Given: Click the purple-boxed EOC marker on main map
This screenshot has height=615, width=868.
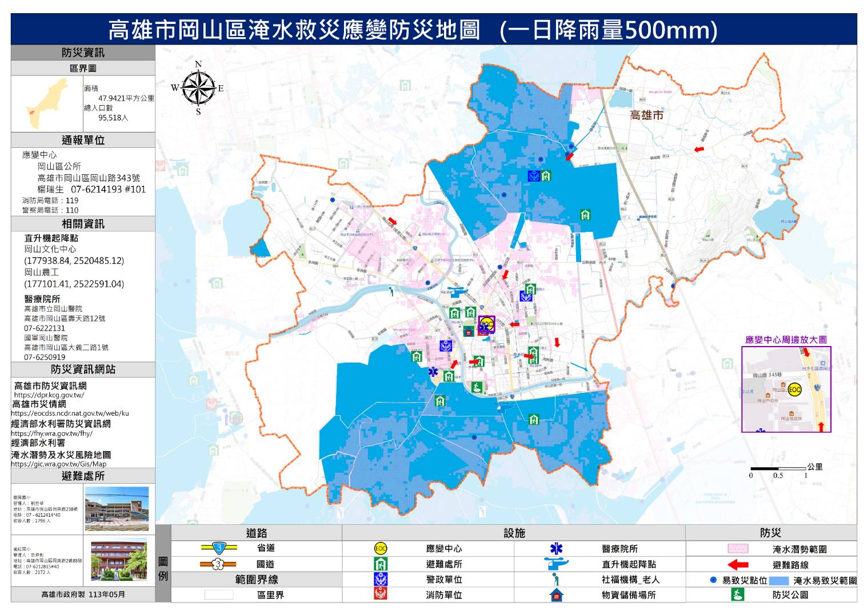Looking at the screenshot, I should tap(486, 324).
